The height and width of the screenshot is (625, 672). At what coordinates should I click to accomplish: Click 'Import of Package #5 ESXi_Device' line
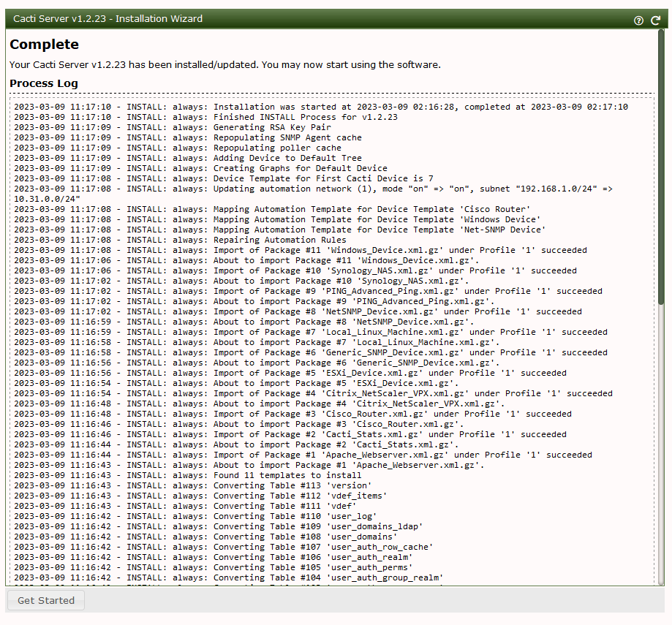(290, 374)
